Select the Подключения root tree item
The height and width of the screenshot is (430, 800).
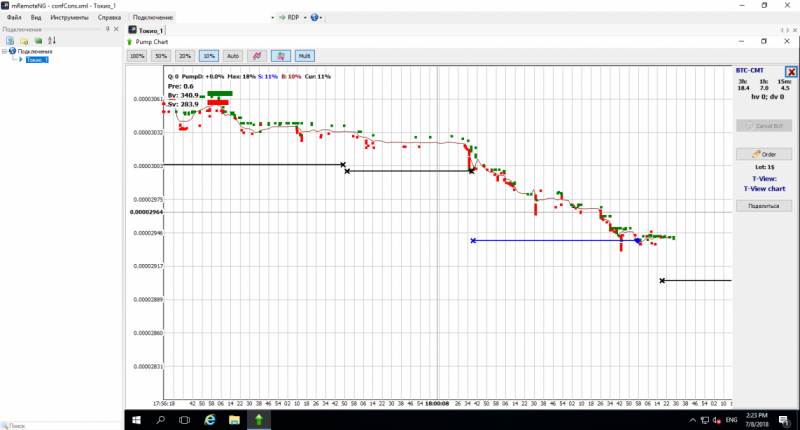35,51
